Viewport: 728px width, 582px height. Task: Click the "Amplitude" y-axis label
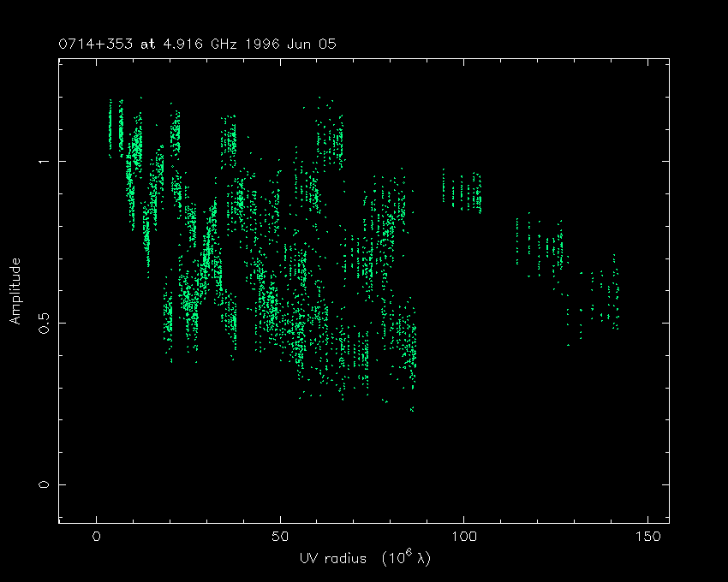pos(15,291)
